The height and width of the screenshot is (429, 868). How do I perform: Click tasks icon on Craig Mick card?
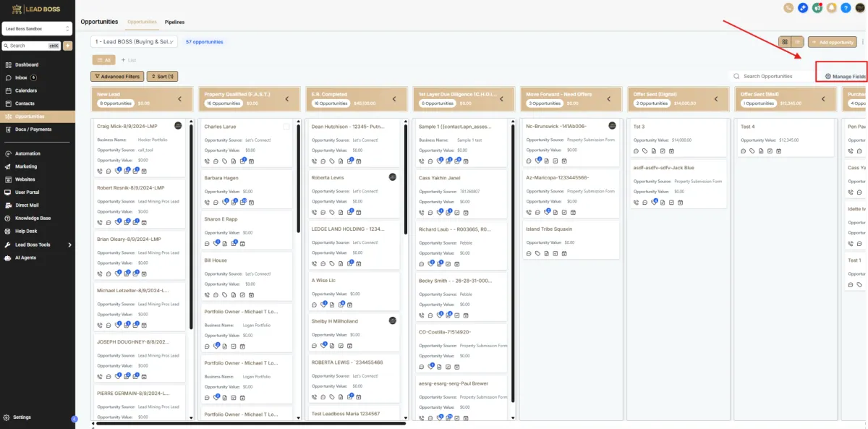[135, 171]
